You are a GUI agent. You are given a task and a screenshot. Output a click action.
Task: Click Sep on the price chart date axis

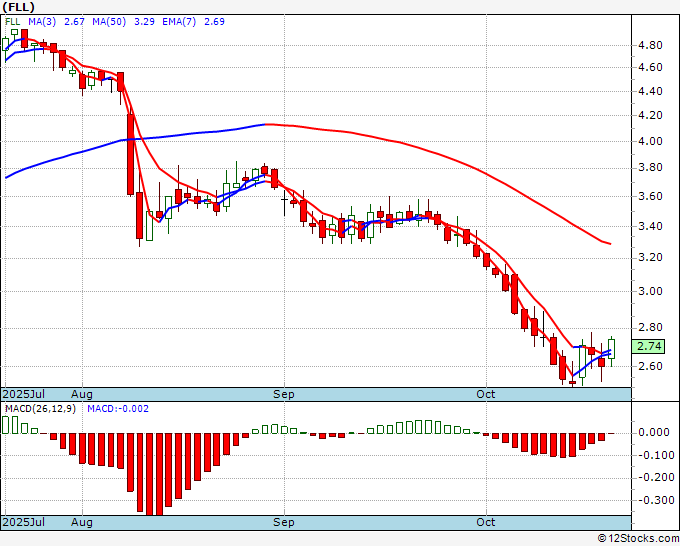click(x=284, y=394)
